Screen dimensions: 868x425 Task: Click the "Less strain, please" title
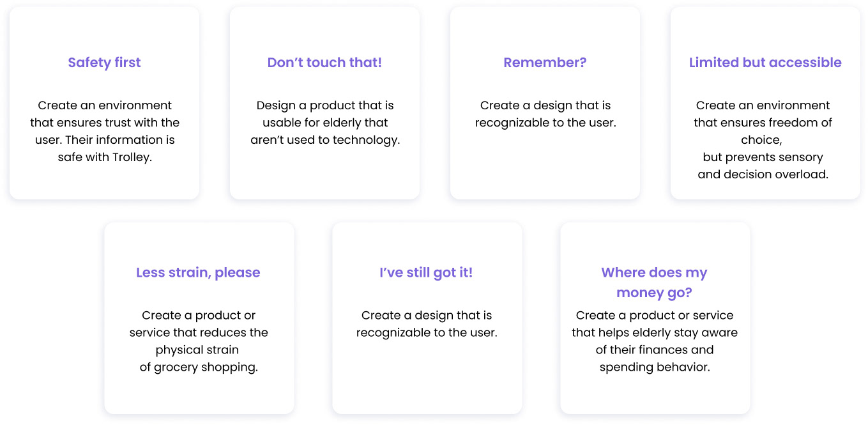point(198,273)
